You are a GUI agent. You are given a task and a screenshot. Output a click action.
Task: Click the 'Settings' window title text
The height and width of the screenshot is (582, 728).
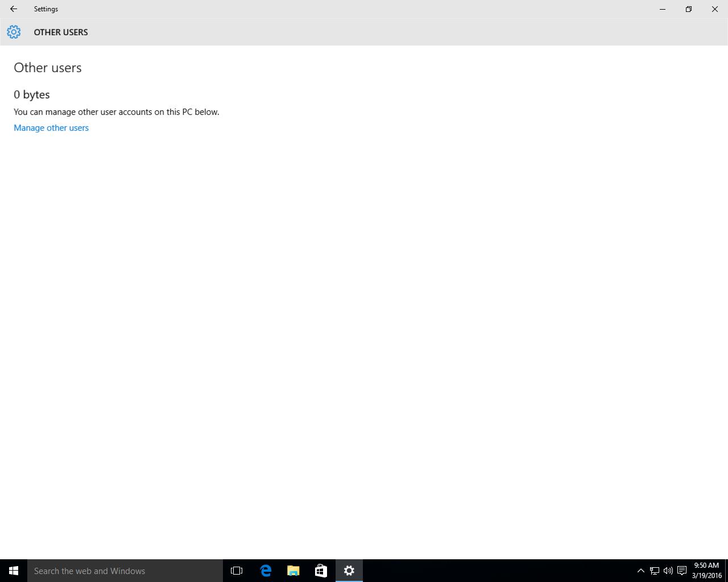[46, 9]
